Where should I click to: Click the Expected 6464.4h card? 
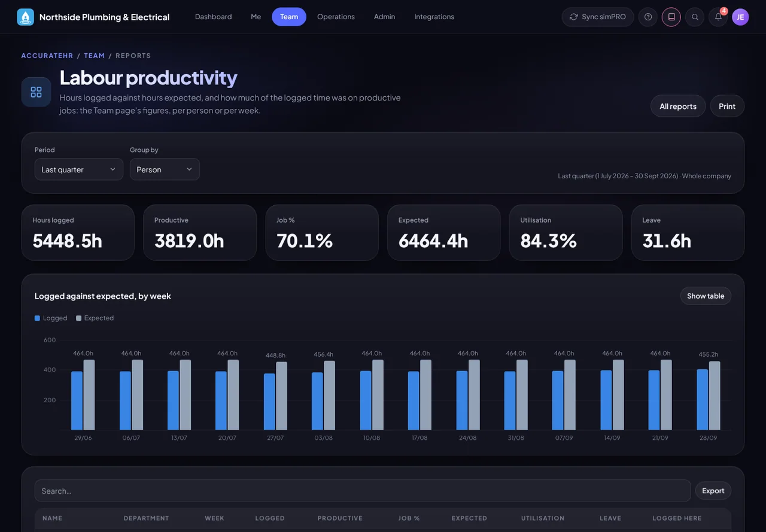point(444,233)
